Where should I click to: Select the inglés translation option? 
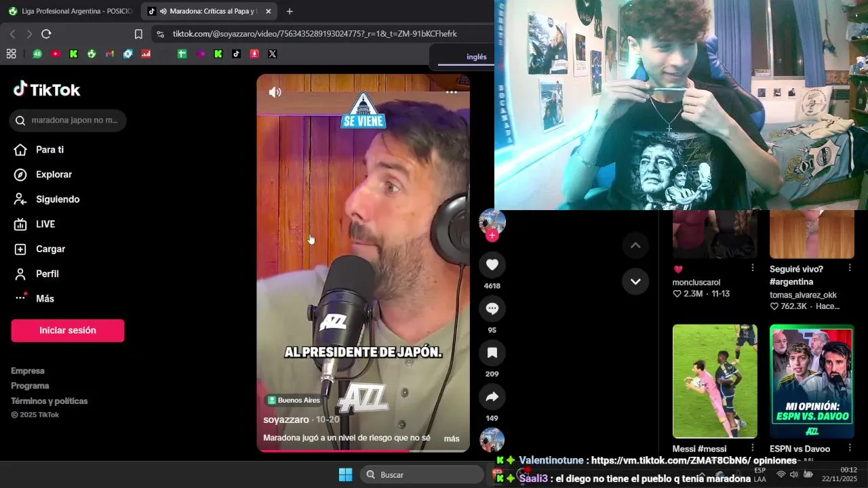click(x=476, y=57)
